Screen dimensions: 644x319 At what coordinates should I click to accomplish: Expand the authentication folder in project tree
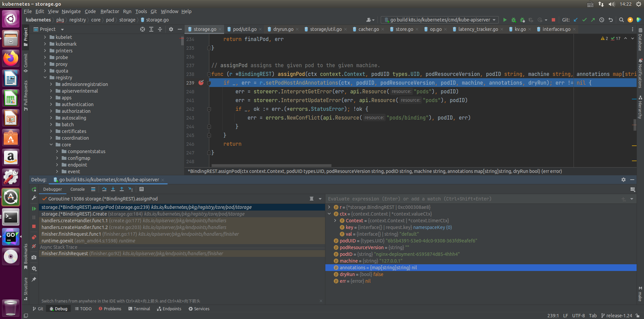tap(51, 104)
